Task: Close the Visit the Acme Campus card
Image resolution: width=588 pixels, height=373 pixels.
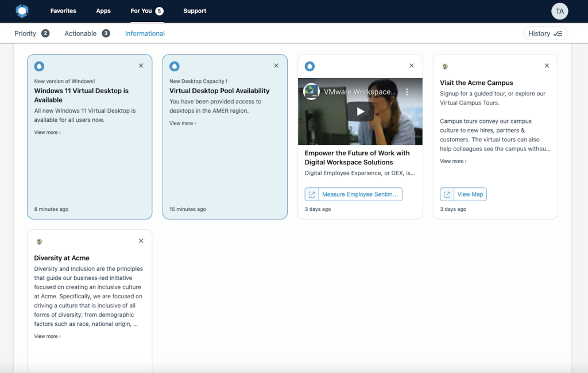Action: click(x=547, y=66)
